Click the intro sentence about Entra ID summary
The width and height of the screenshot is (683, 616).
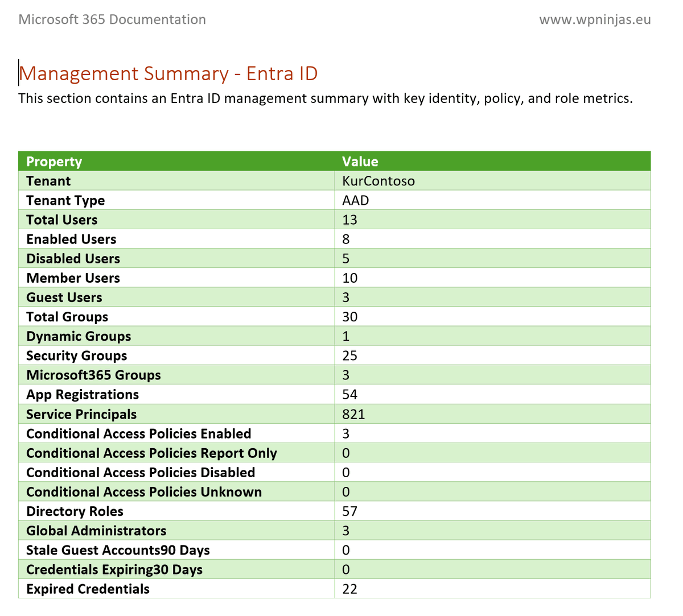326,98
